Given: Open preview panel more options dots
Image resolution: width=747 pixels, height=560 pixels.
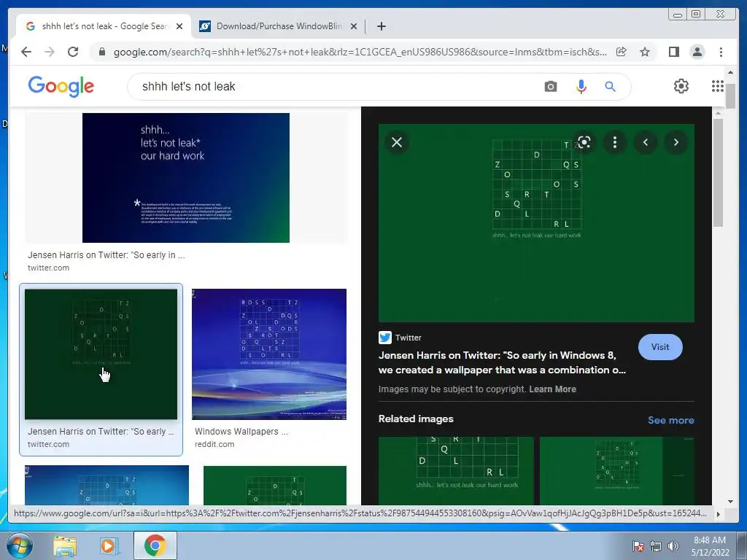Looking at the screenshot, I should pyautogui.click(x=614, y=142).
